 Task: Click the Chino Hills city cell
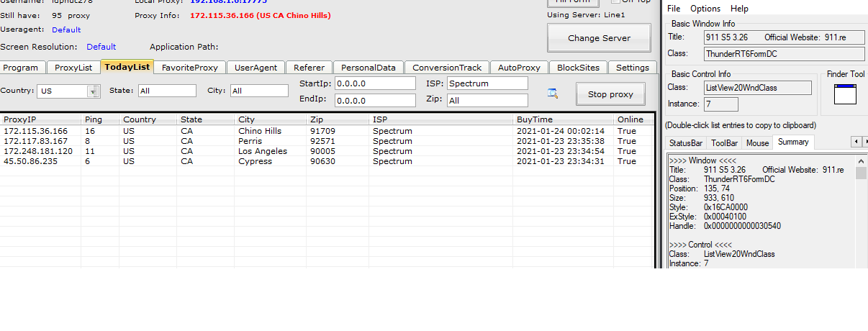[260, 131]
